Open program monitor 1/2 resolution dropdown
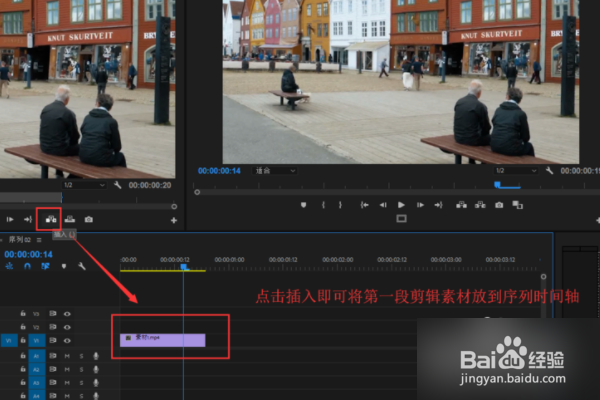 516,171
